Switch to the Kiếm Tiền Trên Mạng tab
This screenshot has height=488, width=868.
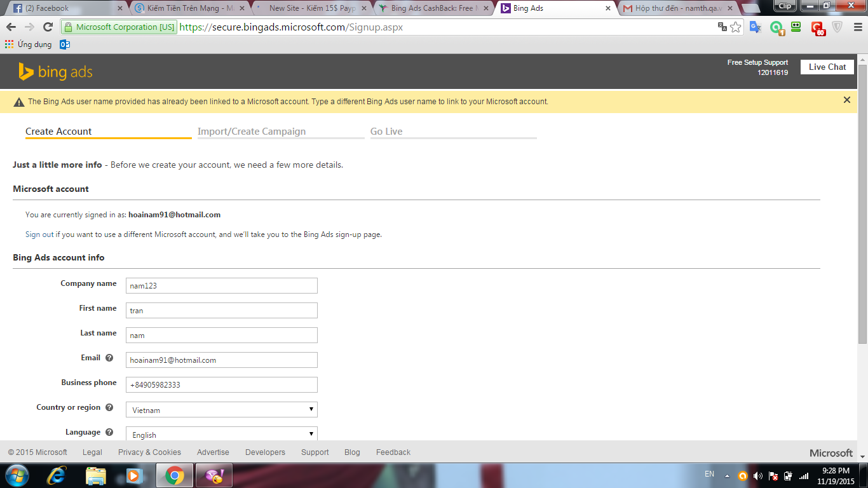[189, 8]
